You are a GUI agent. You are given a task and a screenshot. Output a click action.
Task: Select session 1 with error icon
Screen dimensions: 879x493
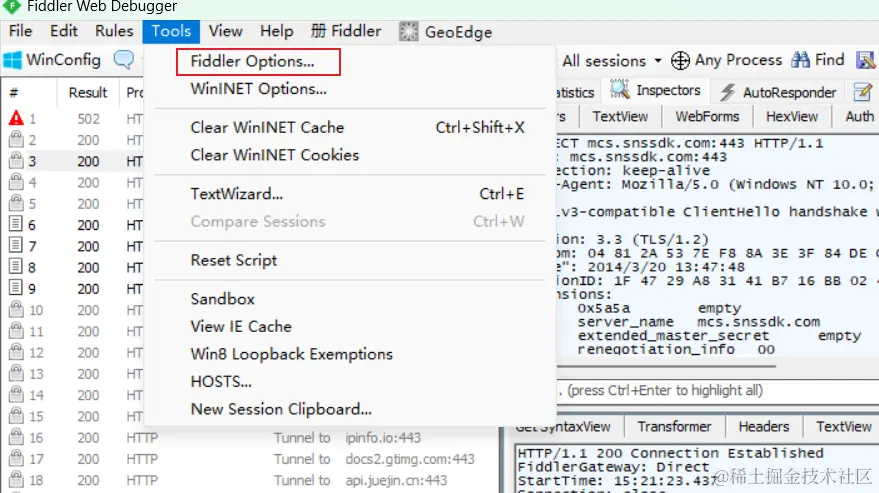(16, 118)
